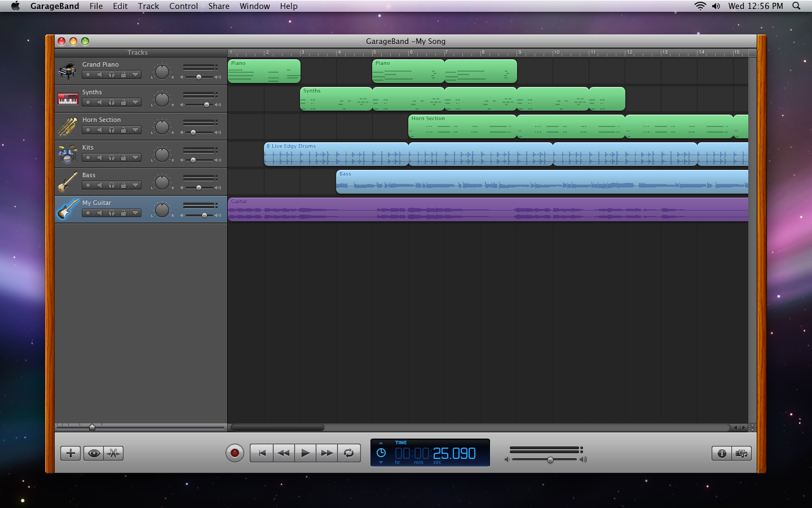The width and height of the screenshot is (812, 508).
Task: Select the purple Guitar audio region
Action: (x=488, y=209)
